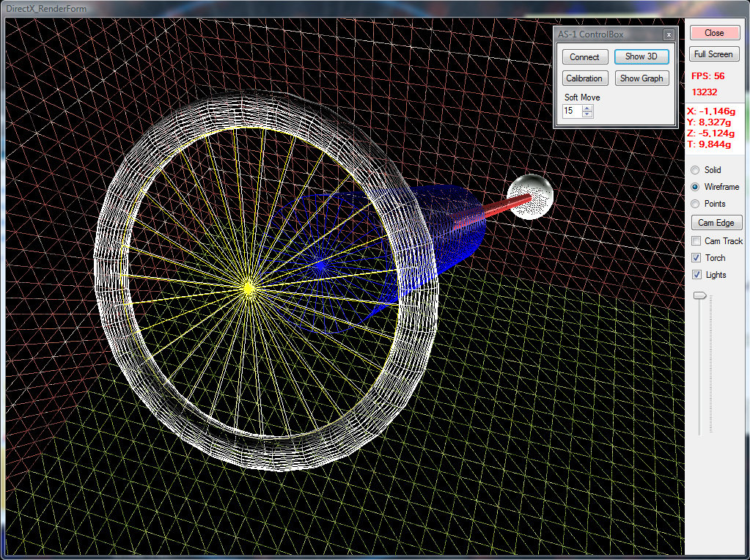Click the yellow wheel hub center
Screen dimensions: 750x560
coord(248,290)
